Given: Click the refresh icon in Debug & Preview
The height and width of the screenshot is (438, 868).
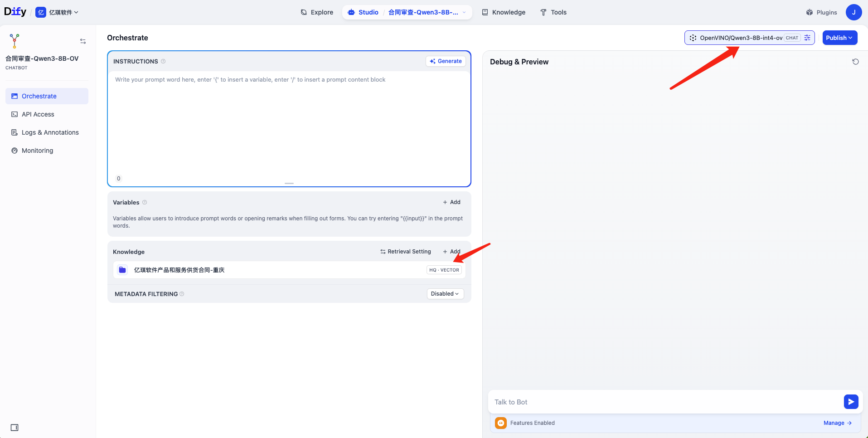Looking at the screenshot, I should coord(855,62).
